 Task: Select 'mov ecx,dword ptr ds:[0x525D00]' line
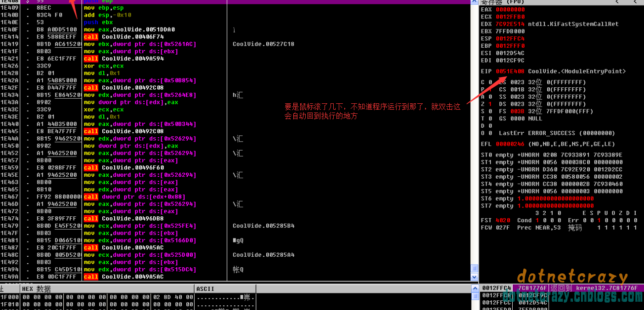[140, 255]
